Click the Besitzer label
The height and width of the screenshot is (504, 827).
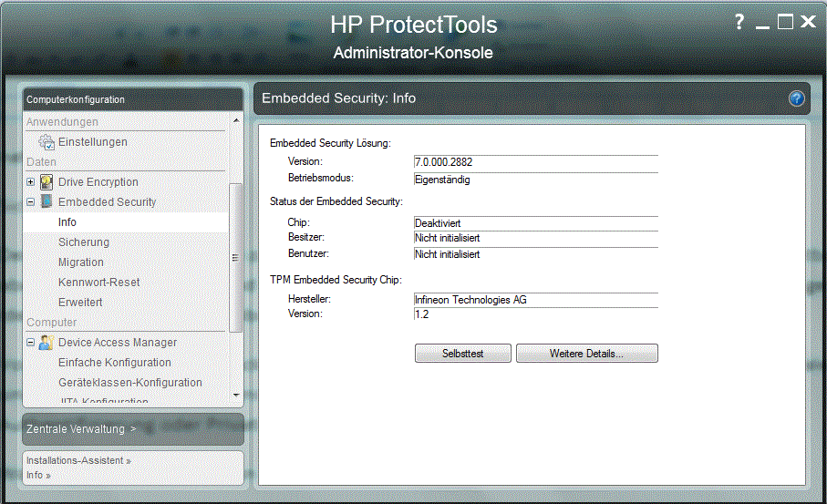pos(305,237)
